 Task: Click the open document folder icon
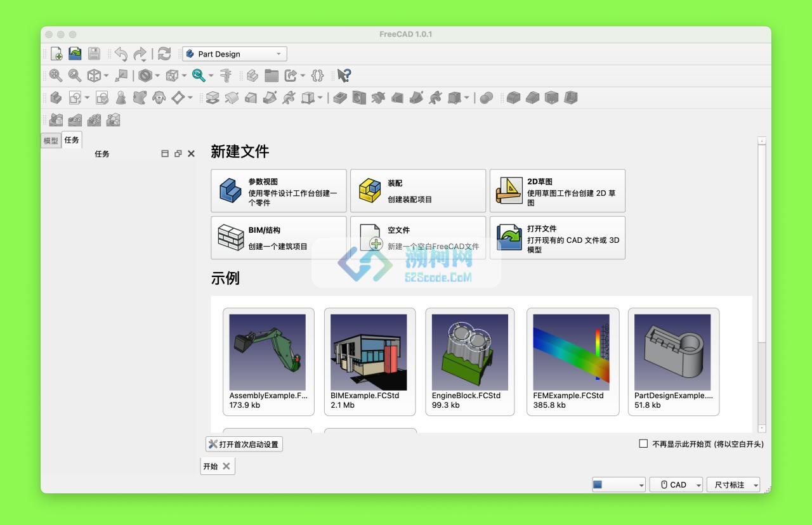(75, 54)
